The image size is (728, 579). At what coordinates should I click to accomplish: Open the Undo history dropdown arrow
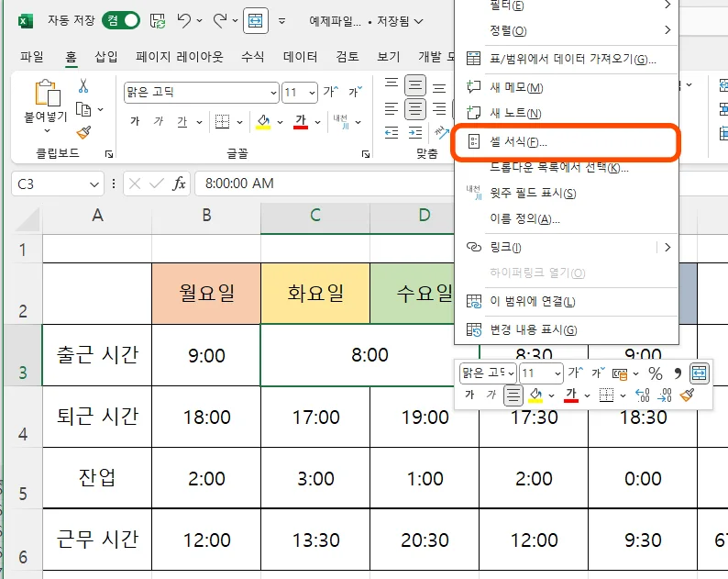[200, 20]
